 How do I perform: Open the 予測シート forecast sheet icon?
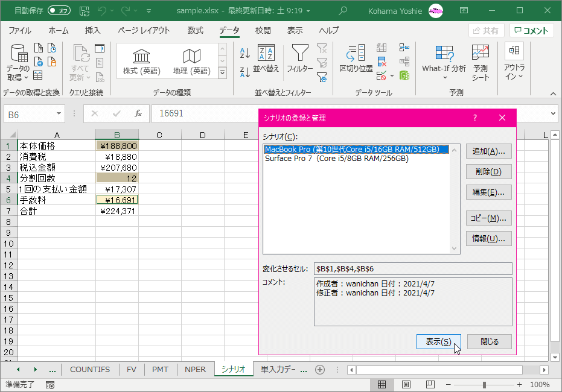pos(481,63)
